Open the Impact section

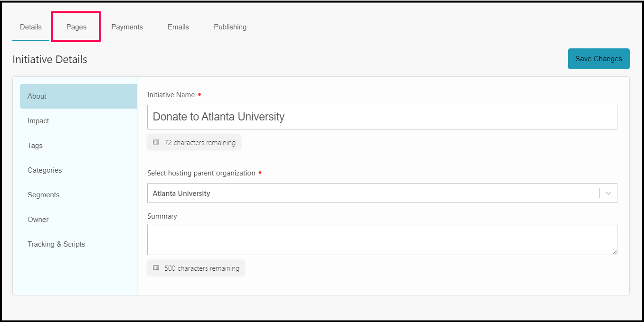click(x=38, y=121)
